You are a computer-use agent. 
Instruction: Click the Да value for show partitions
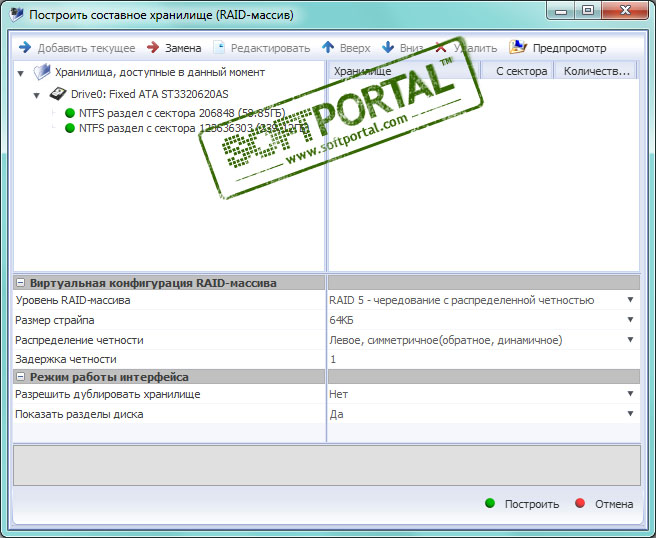pos(336,414)
